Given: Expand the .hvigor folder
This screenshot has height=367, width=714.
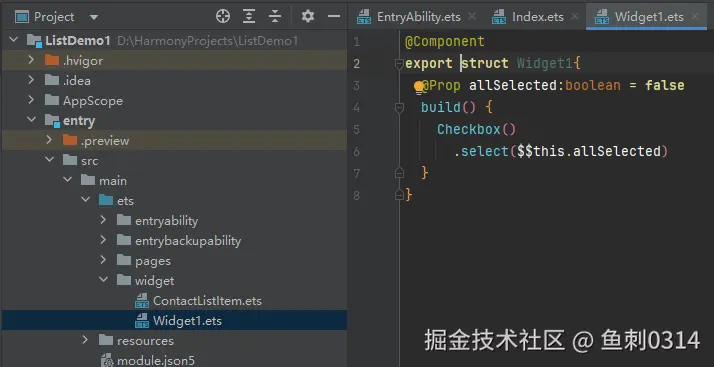Looking at the screenshot, I should (31, 60).
